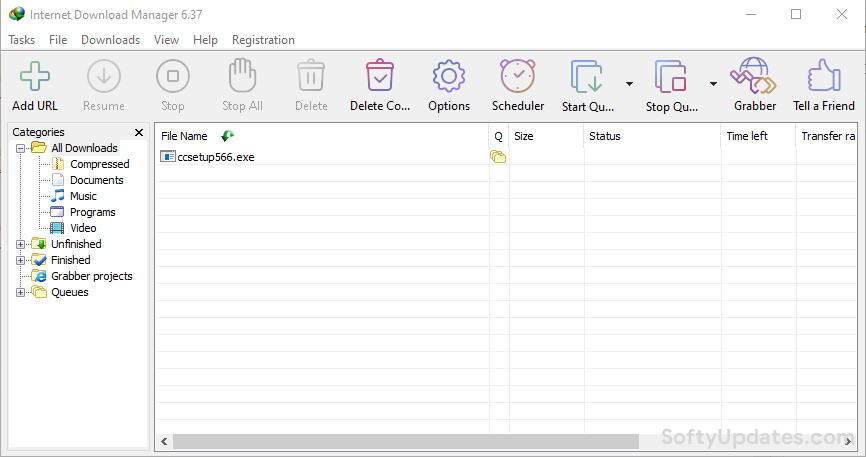866x457 pixels.
Task: Select the Finished folder
Action: tap(71, 260)
